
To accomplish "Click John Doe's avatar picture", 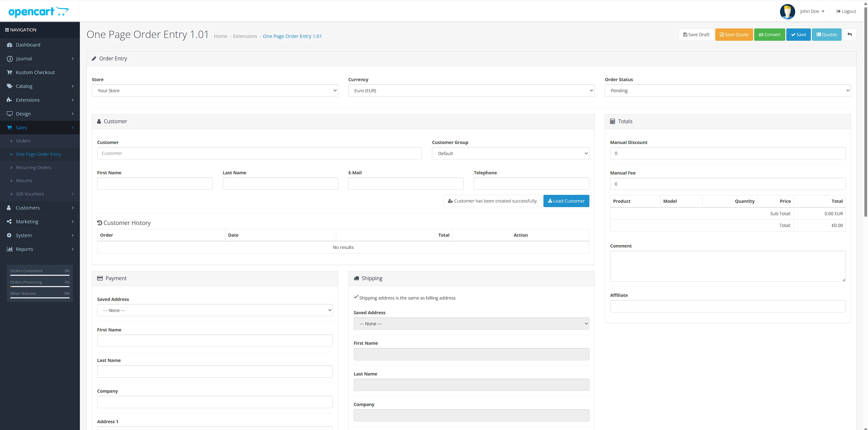I will coord(787,11).
